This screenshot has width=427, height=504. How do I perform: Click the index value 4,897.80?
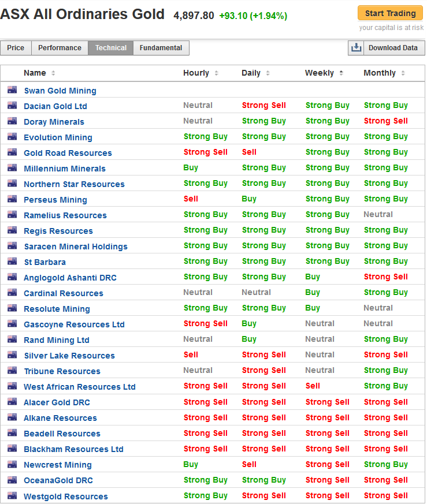point(194,16)
